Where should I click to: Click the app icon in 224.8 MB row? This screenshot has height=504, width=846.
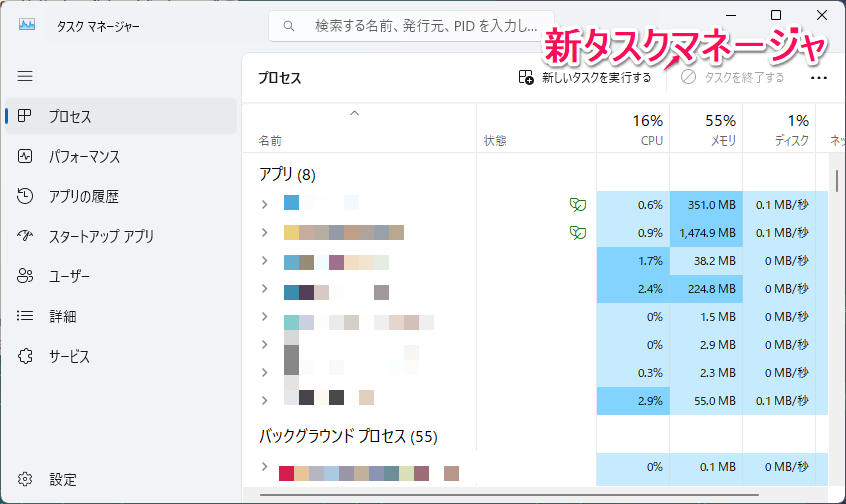pos(291,292)
